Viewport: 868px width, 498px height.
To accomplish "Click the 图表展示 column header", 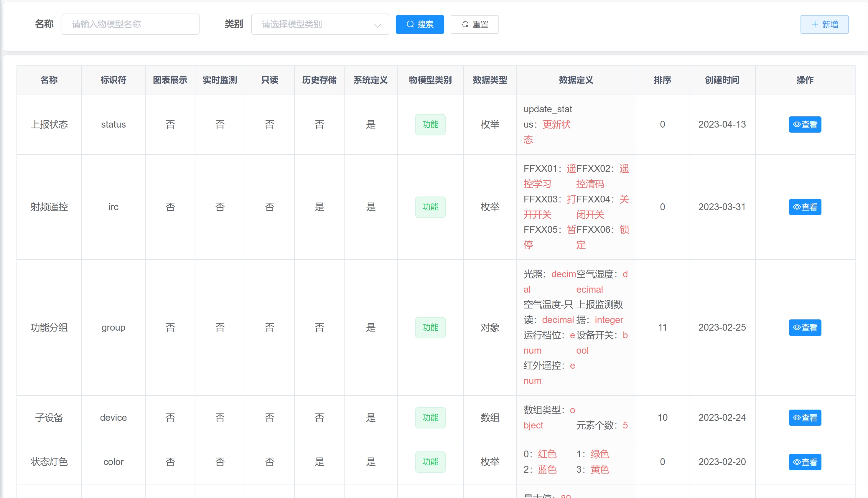I will pos(170,80).
